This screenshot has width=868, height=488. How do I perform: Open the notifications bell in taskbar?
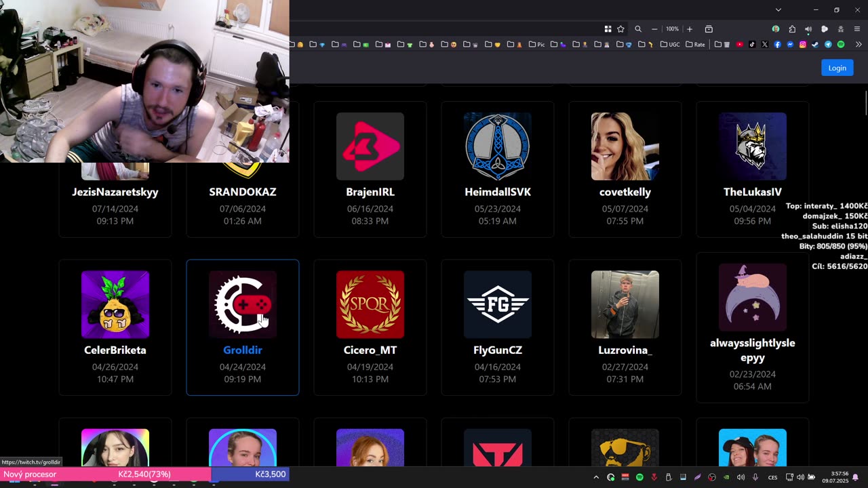856,477
